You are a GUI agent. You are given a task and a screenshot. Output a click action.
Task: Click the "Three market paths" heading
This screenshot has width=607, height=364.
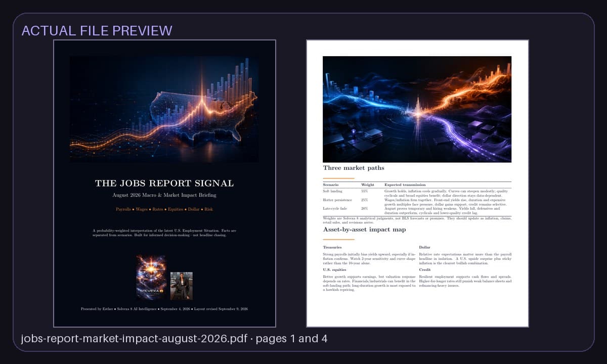click(354, 168)
